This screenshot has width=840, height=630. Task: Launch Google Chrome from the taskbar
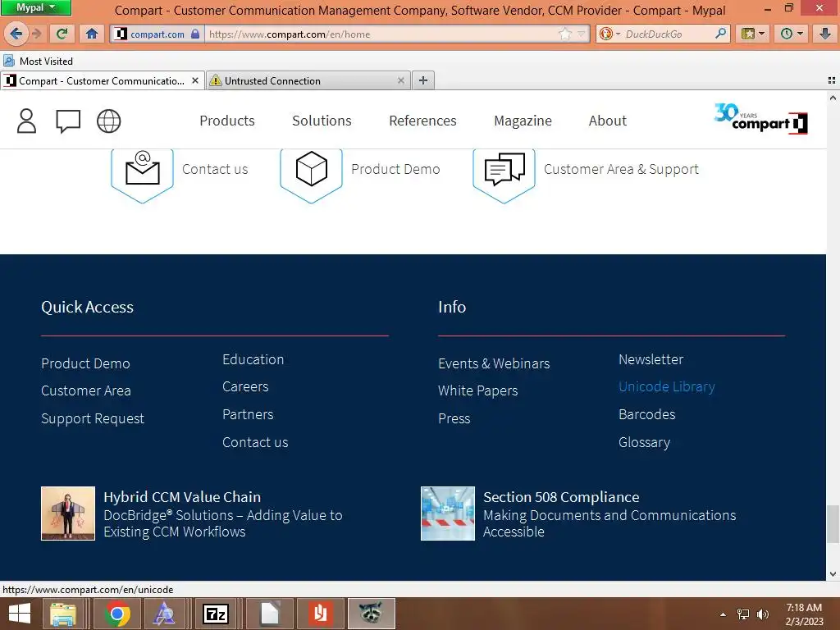click(x=117, y=614)
